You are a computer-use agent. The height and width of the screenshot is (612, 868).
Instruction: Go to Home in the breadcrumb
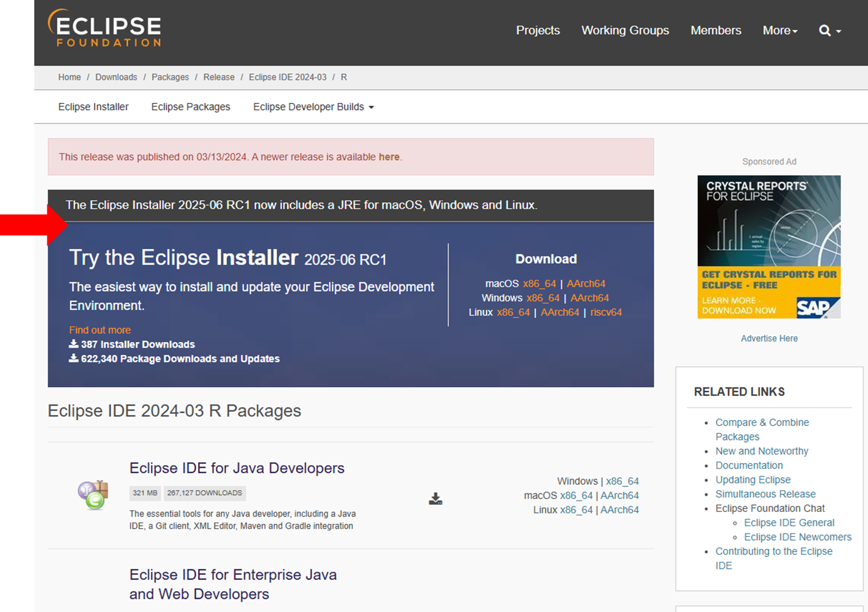point(70,77)
